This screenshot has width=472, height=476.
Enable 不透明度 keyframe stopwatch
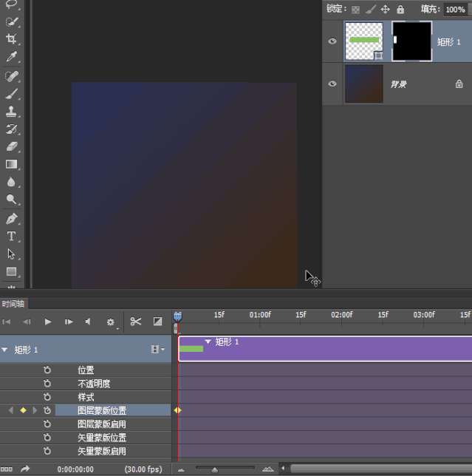click(47, 384)
